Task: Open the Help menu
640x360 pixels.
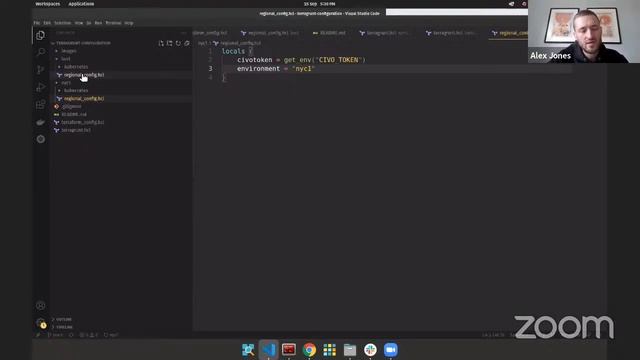Action: [x=129, y=23]
